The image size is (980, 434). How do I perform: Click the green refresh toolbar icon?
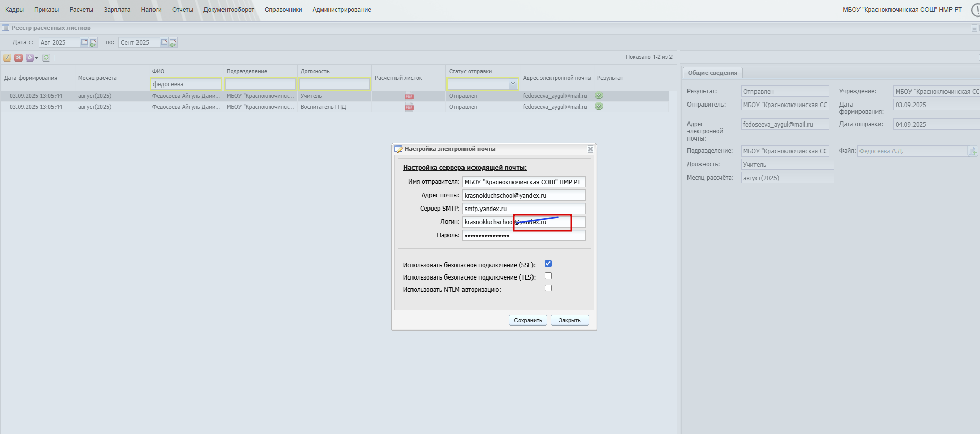coord(46,58)
